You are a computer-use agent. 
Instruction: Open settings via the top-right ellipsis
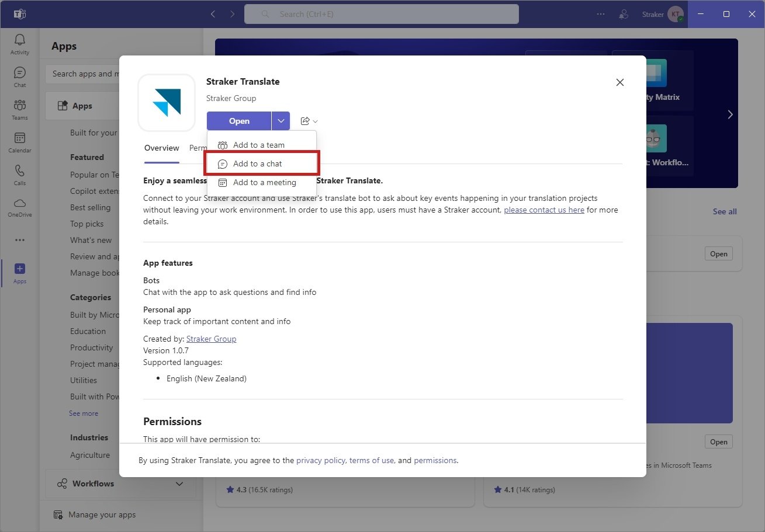(x=600, y=13)
